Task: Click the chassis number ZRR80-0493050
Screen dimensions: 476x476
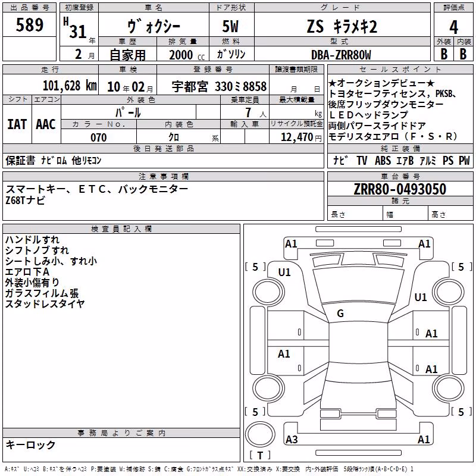Action: point(400,189)
